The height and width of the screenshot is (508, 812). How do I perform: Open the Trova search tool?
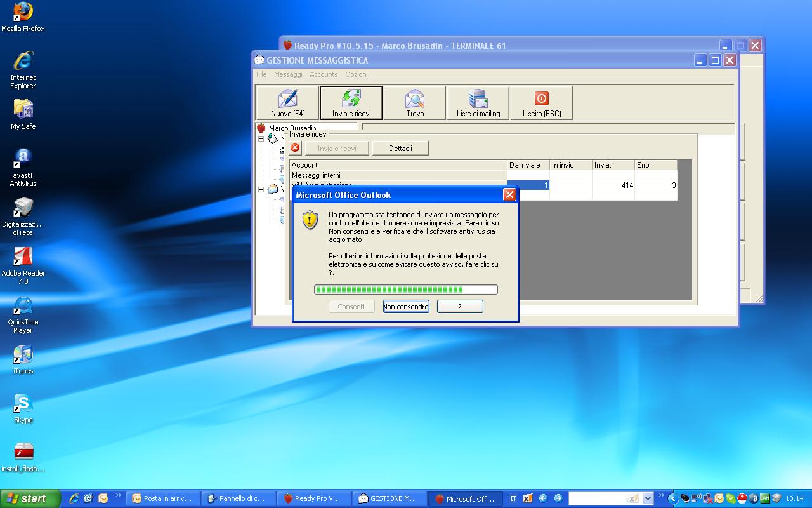(415, 103)
